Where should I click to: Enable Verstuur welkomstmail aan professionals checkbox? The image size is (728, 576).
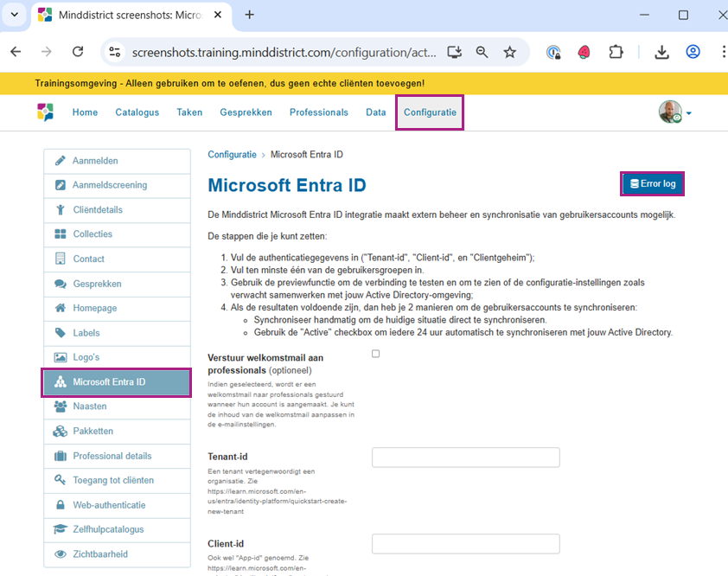click(375, 354)
